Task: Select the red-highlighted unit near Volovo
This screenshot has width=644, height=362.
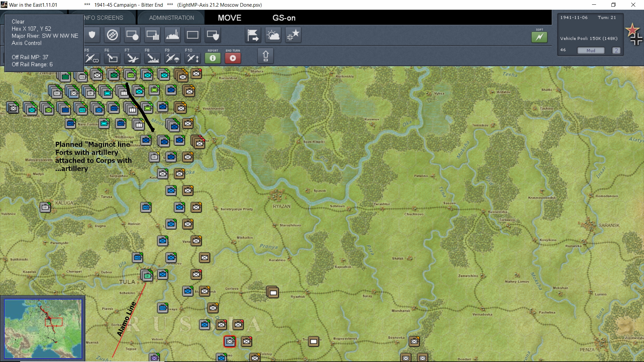Action: (230, 341)
